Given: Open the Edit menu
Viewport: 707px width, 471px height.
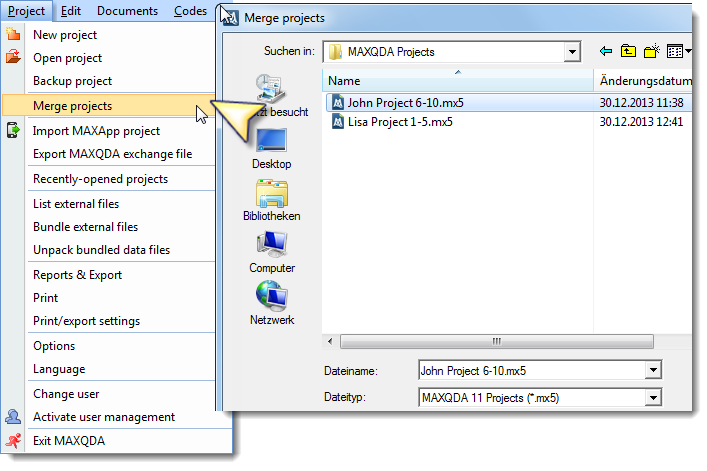Looking at the screenshot, I should [71, 11].
